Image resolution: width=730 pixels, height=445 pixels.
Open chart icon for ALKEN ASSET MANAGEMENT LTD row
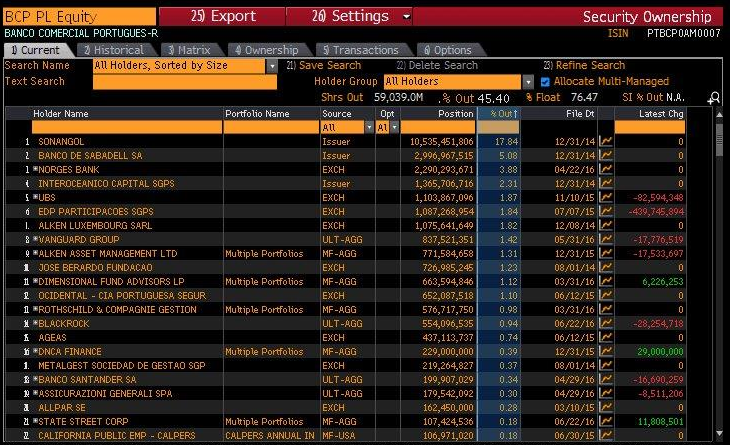(606, 253)
